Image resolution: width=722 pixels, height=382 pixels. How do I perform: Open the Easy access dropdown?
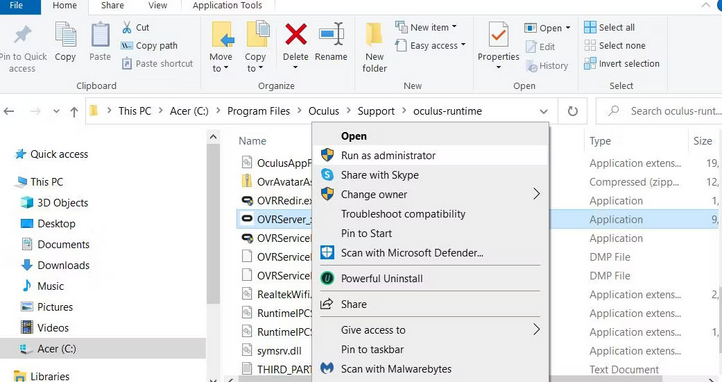coord(431,45)
